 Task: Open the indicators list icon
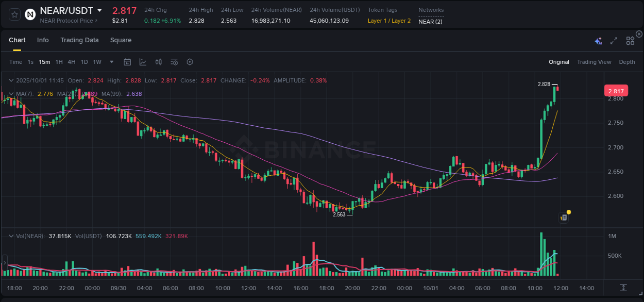click(x=174, y=62)
